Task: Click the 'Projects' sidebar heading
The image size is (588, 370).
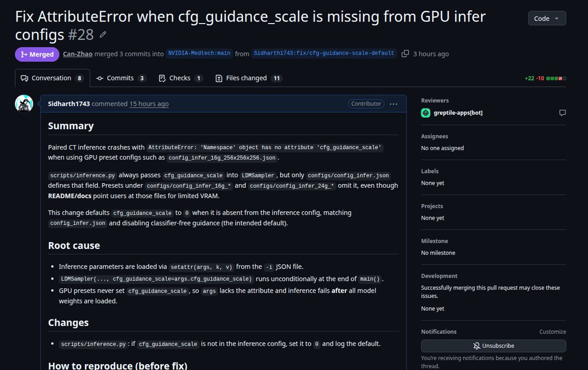Action: [x=432, y=206]
